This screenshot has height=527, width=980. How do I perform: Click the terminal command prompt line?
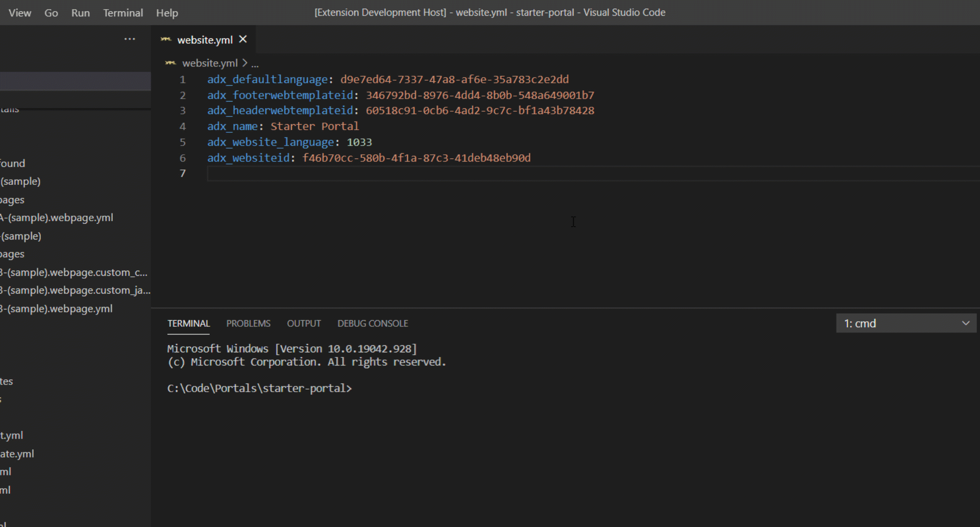(x=259, y=389)
